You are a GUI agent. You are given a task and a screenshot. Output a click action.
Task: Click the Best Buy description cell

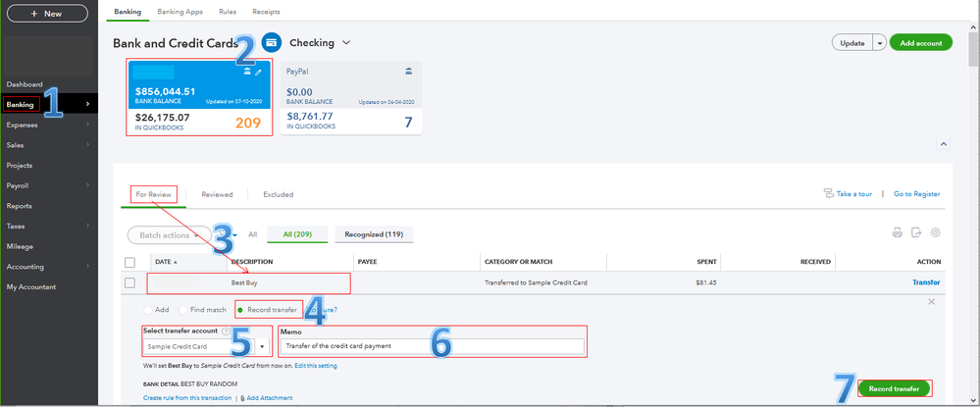243,283
